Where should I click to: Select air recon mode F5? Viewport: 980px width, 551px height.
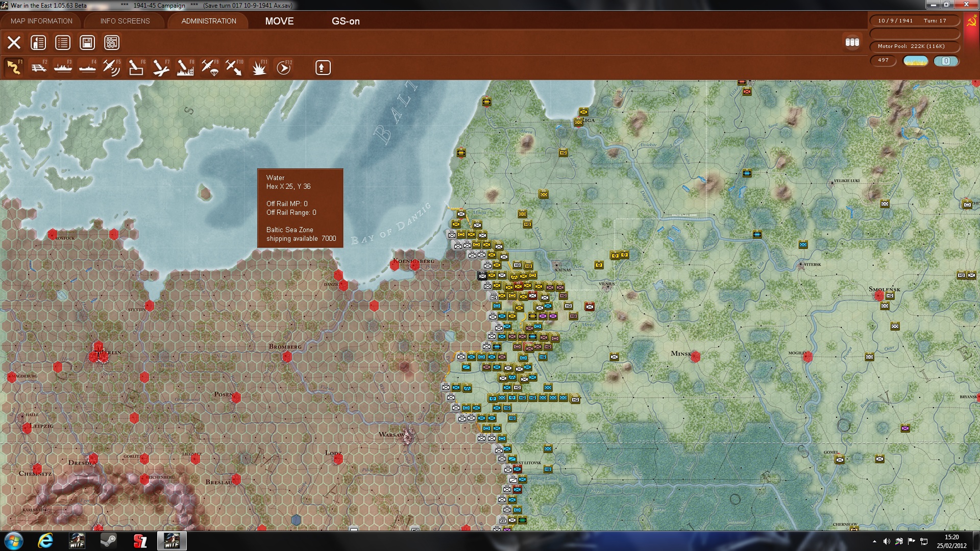click(x=111, y=67)
